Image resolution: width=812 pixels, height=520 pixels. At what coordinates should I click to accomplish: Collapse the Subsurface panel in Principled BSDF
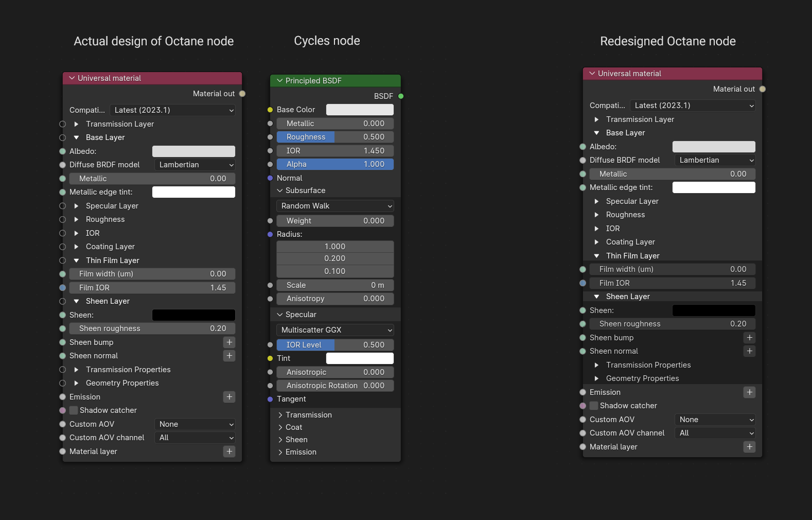(280, 190)
